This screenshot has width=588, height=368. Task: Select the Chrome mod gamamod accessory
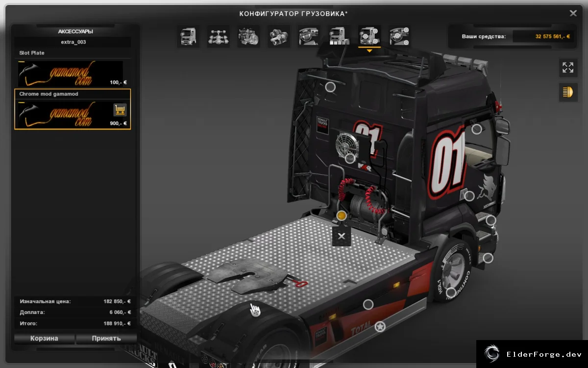[x=73, y=109]
